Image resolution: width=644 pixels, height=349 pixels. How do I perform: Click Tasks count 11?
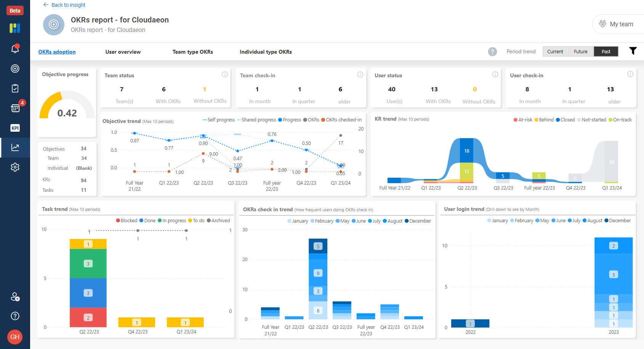(x=83, y=190)
